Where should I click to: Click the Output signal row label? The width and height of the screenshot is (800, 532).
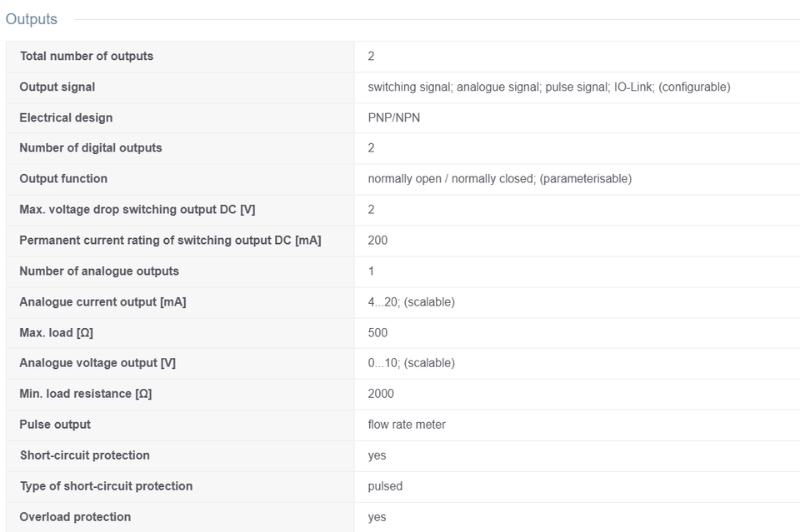[57, 87]
